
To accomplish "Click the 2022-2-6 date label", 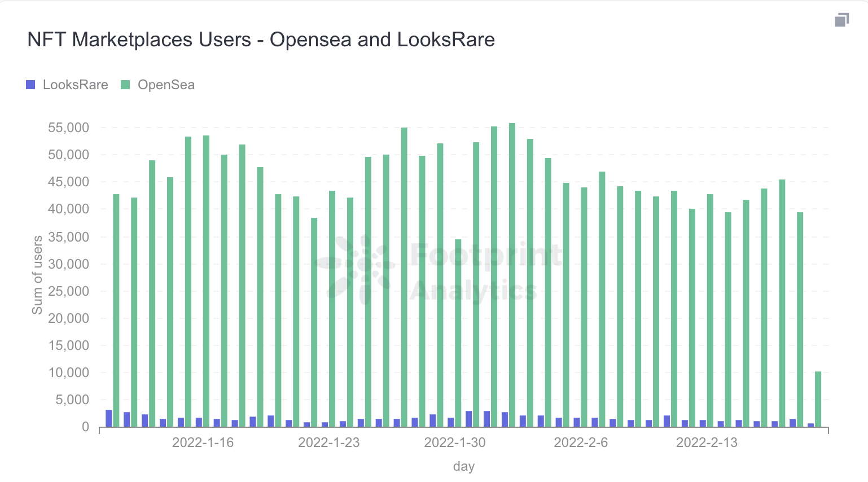I will coord(581,442).
